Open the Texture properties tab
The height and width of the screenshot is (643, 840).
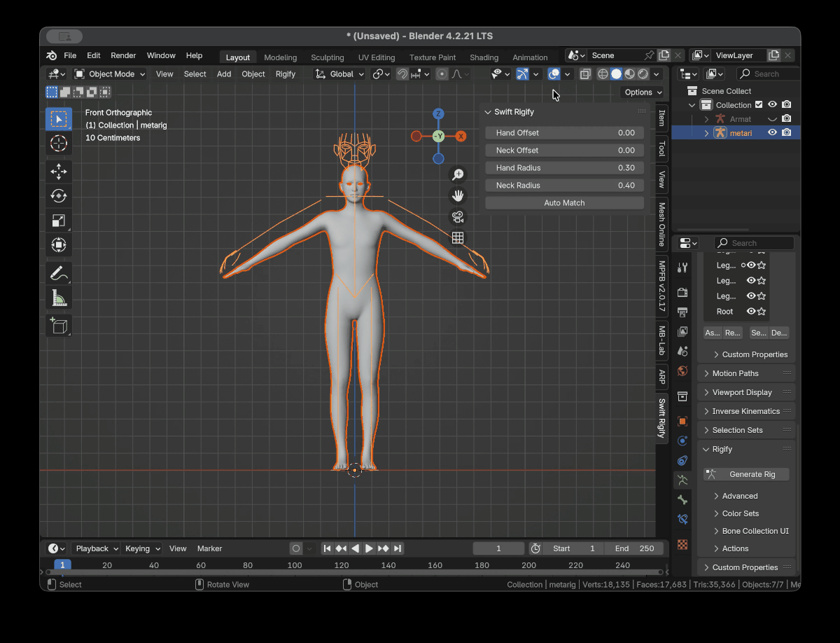click(682, 544)
